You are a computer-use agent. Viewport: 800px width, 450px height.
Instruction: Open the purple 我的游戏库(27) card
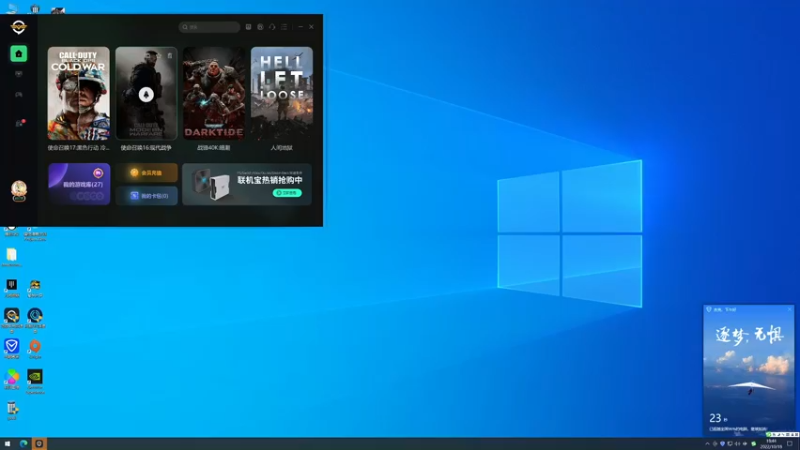(79, 184)
